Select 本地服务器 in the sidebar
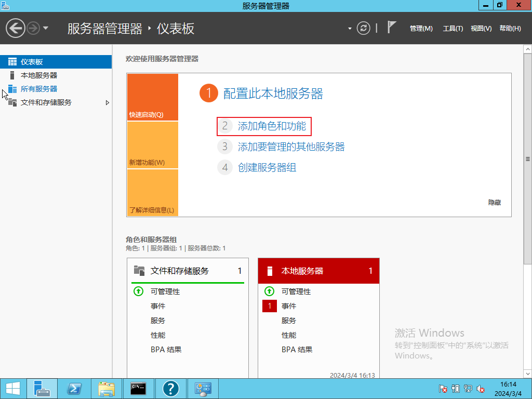 [x=56, y=75]
